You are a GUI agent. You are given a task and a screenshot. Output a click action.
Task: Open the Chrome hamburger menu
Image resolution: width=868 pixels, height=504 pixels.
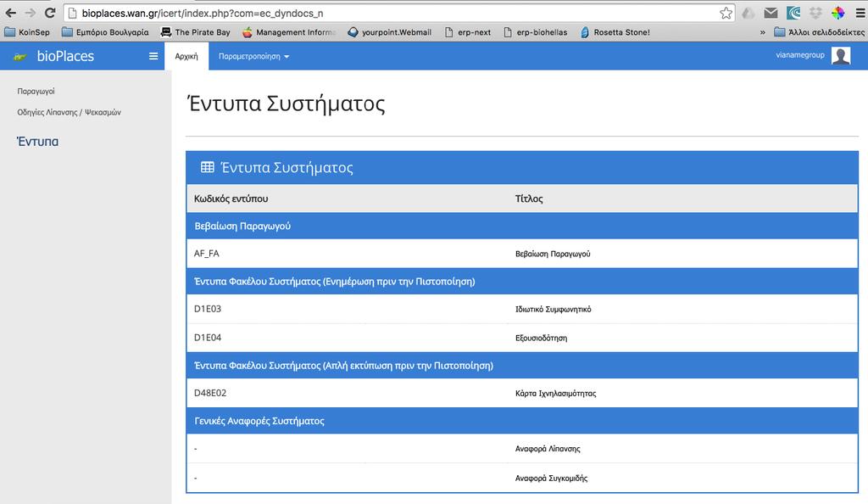tap(860, 14)
